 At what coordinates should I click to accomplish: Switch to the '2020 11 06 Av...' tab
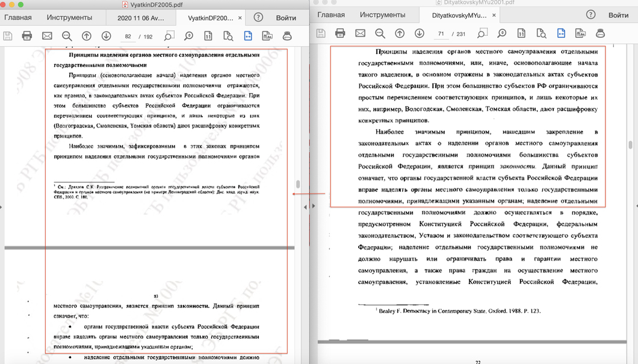pyautogui.click(x=141, y=18)
